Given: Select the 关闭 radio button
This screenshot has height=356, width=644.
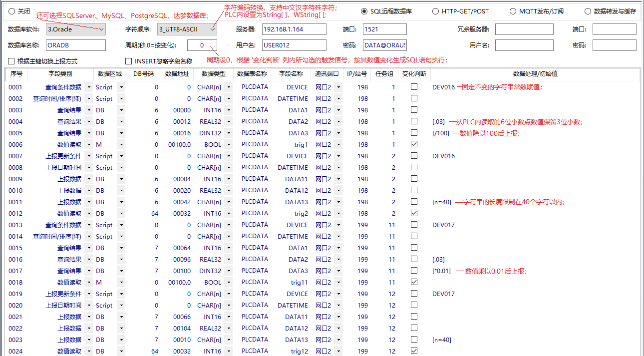Looking at the screenshot, I should pyautogui.click(x=12, y=11).
